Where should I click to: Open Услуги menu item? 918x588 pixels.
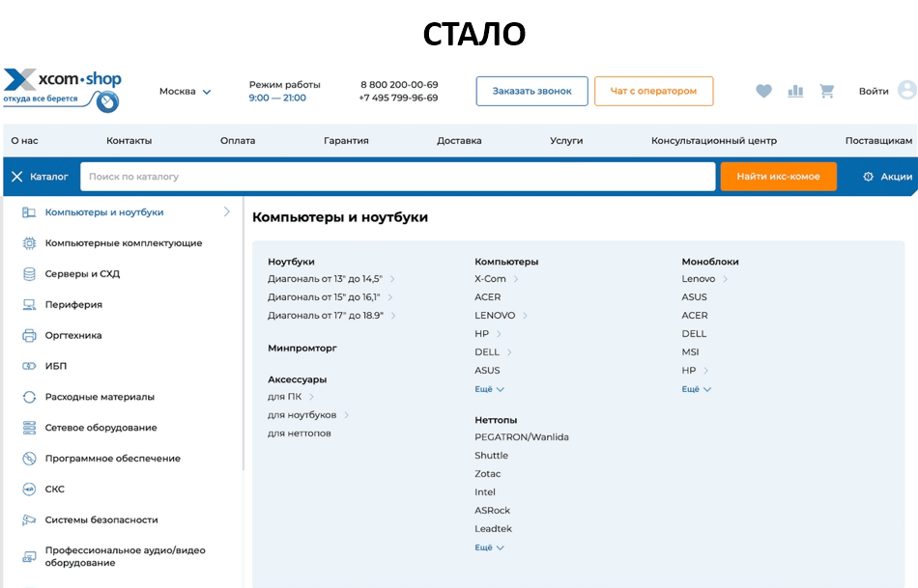(566, 140)
